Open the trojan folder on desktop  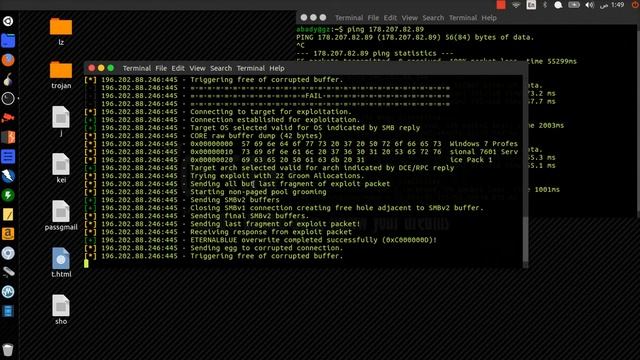click(x=61, y=75)
